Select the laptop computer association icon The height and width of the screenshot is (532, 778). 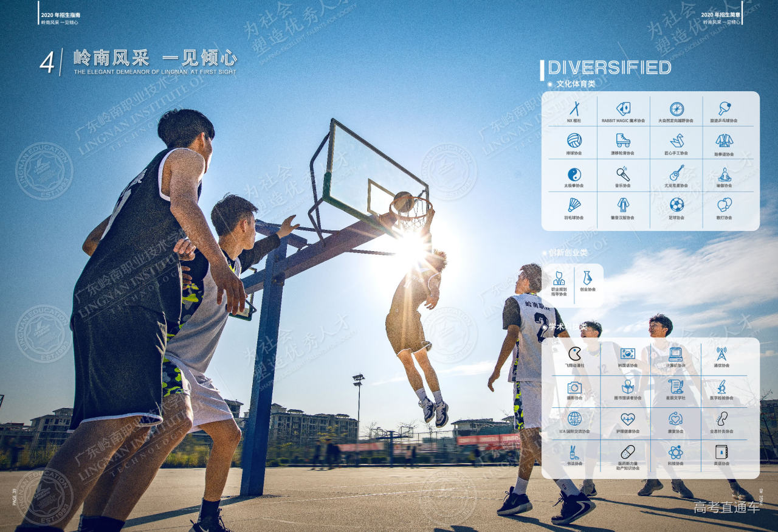coord(675,354)
